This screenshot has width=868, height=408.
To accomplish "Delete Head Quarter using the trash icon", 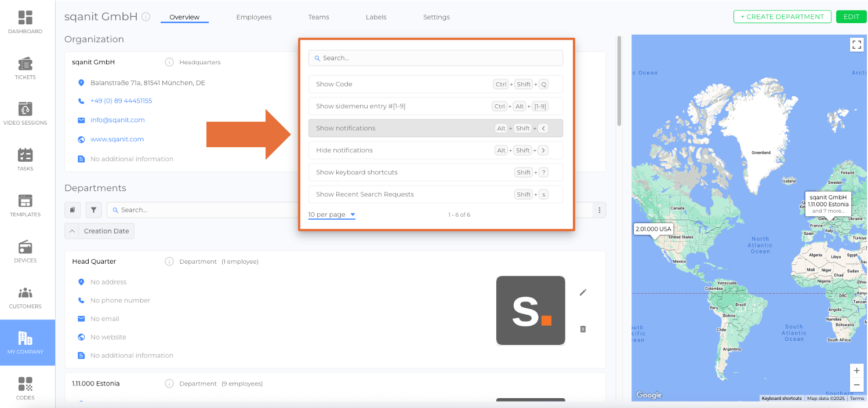I will pos(583,329).
